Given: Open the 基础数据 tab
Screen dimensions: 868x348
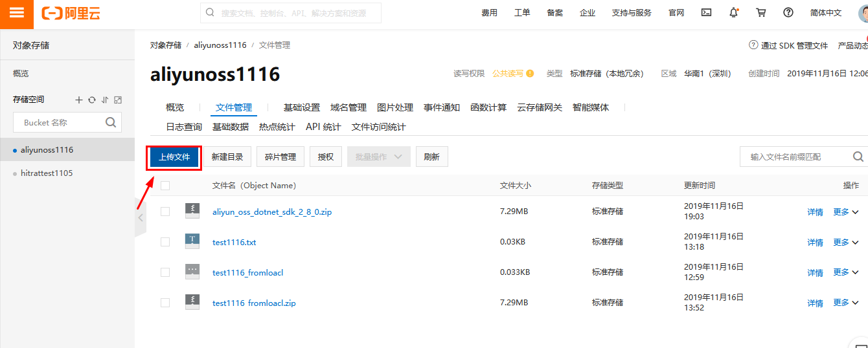Looking at the screenshot, I should 231,127.
